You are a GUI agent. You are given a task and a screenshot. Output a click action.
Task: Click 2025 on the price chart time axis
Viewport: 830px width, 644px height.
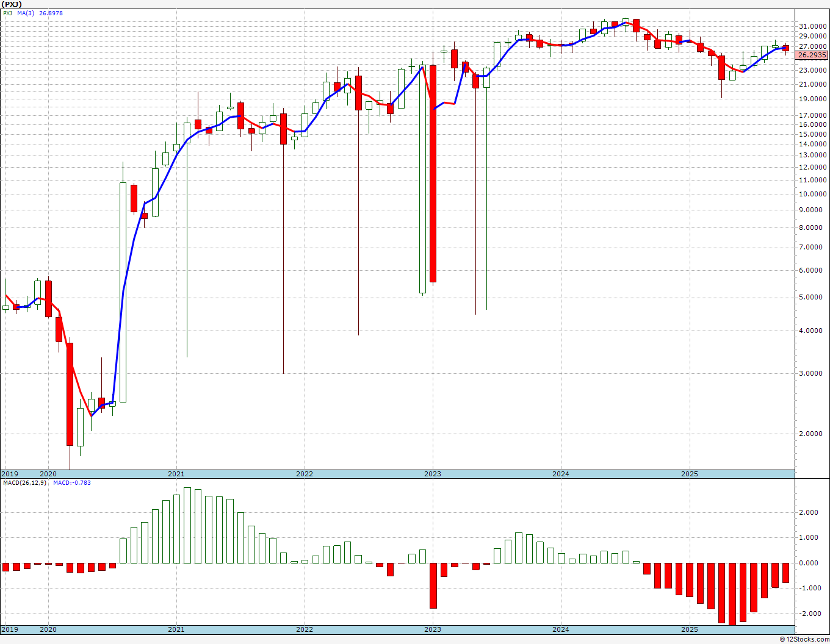pos(690,474)
